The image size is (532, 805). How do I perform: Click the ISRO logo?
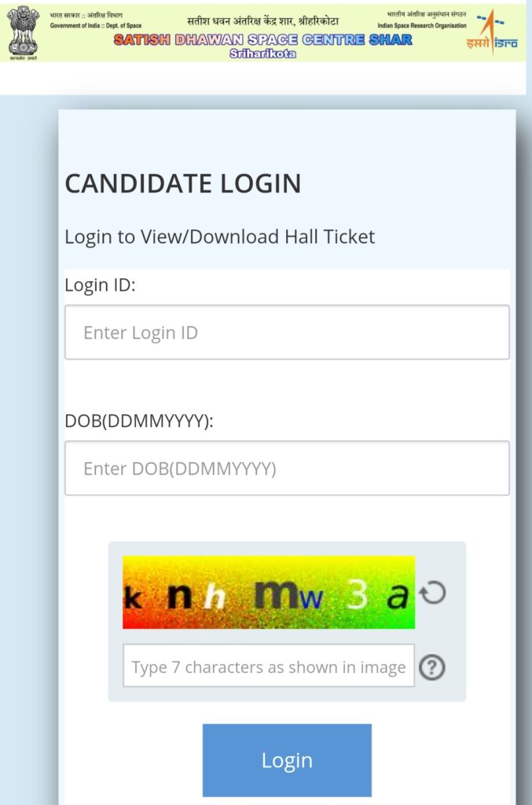[492, 31]
